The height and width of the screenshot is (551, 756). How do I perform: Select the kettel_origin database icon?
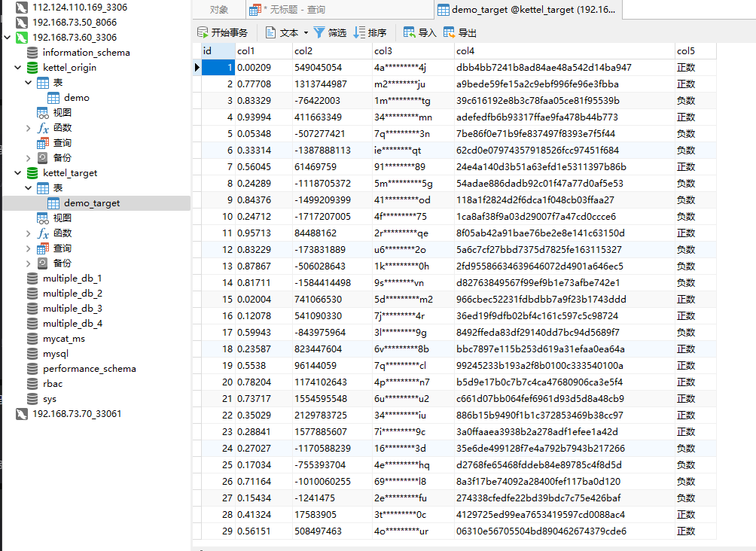point(32,68)
